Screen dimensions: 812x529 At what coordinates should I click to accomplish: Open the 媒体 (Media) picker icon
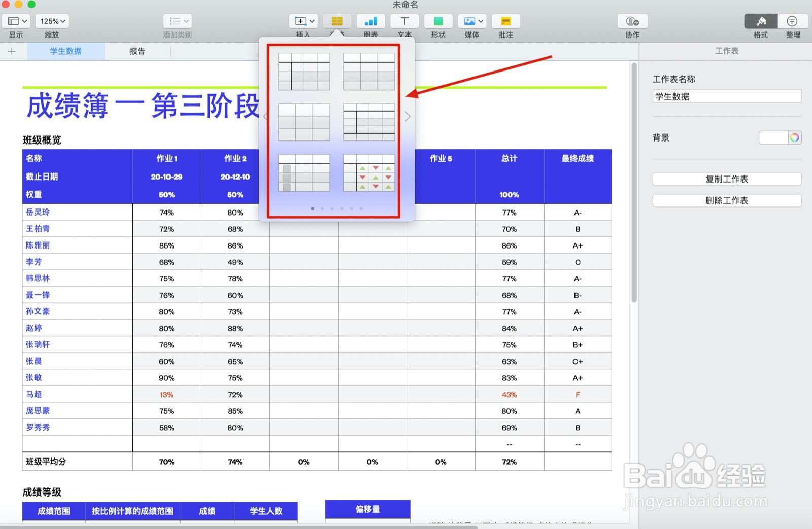(x=471, y=21)
